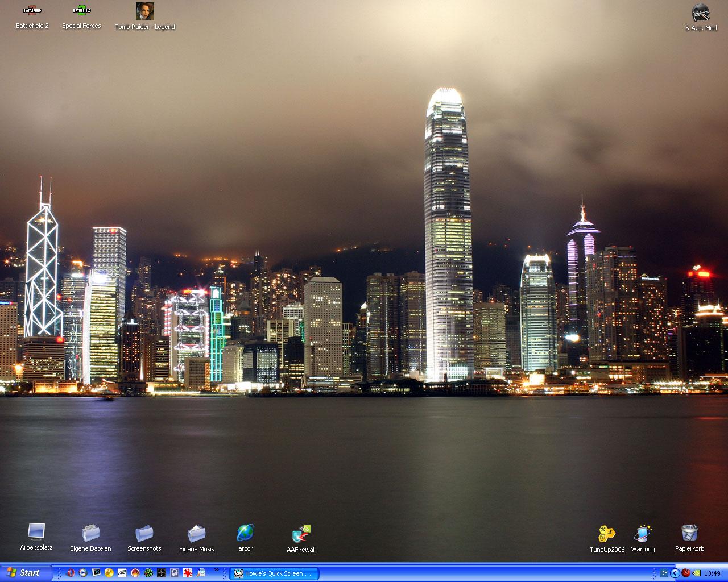Select the Eigene Musik folder
The height and width of the screenshot is (582, 728).
tap(197, 538)
